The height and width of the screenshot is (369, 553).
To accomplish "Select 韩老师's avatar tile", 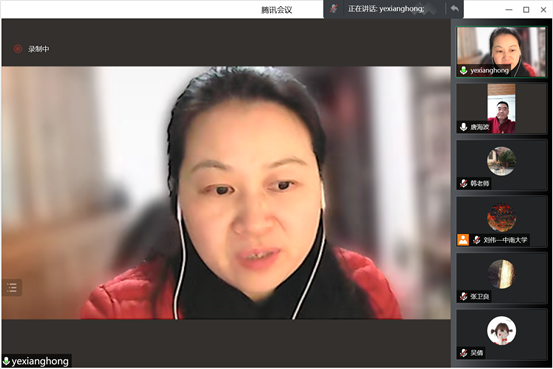I will pos(501,165).
